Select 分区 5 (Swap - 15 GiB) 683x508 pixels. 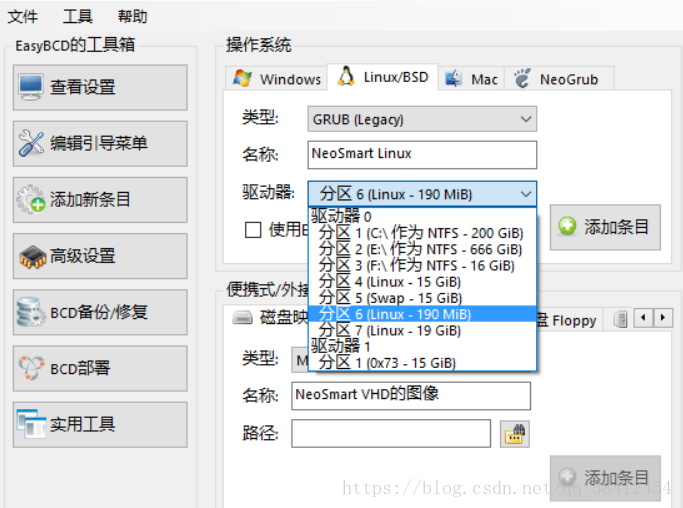click(422, 298)
